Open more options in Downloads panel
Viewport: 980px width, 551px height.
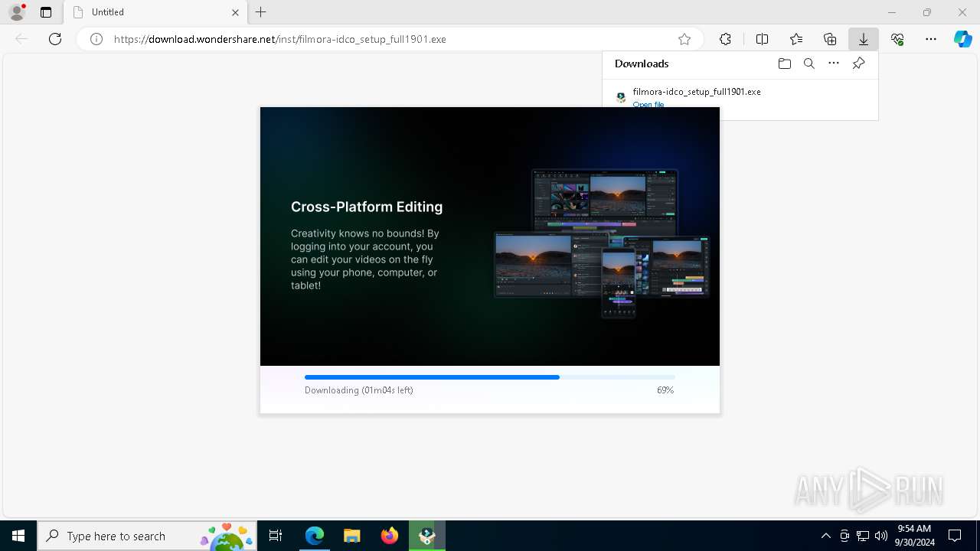(834, 64)
